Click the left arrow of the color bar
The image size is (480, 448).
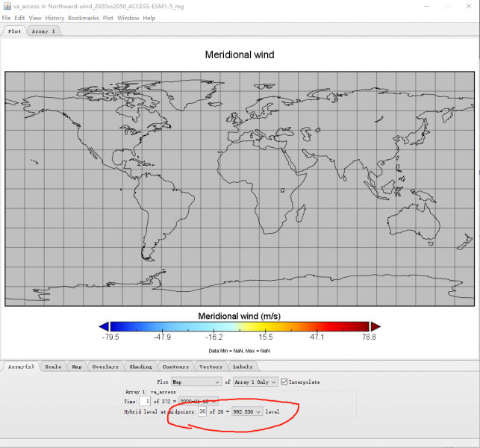[104, 326]
